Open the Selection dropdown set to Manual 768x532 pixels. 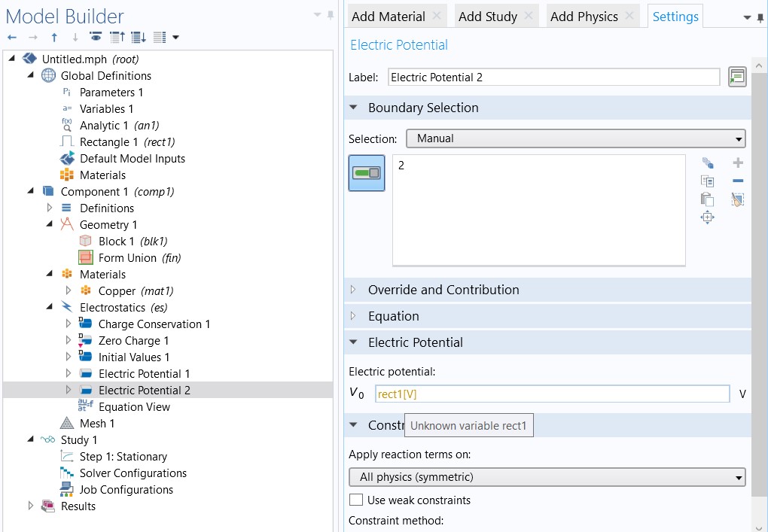[x=575, y=138]
